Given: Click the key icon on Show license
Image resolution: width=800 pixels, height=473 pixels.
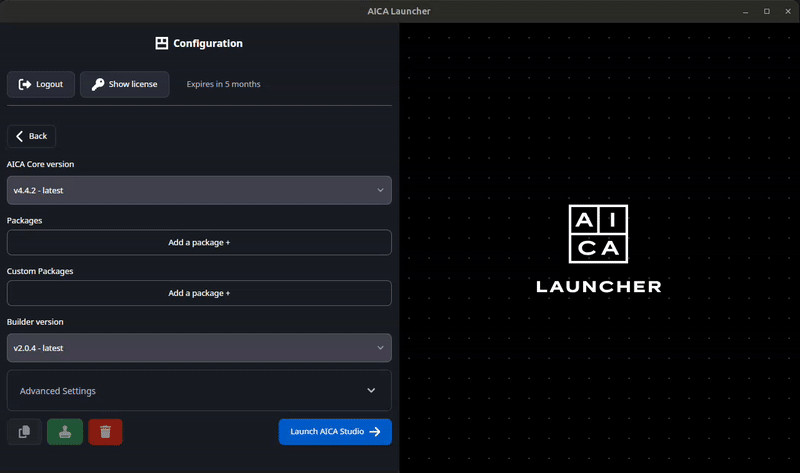Looking at the screenshot, I should tap(98, 84).
